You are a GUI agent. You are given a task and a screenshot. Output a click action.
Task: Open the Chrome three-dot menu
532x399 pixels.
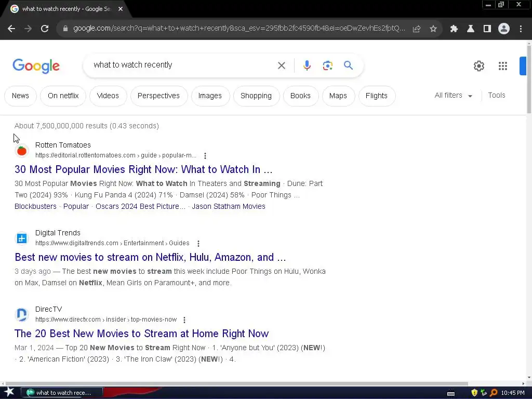521,29
